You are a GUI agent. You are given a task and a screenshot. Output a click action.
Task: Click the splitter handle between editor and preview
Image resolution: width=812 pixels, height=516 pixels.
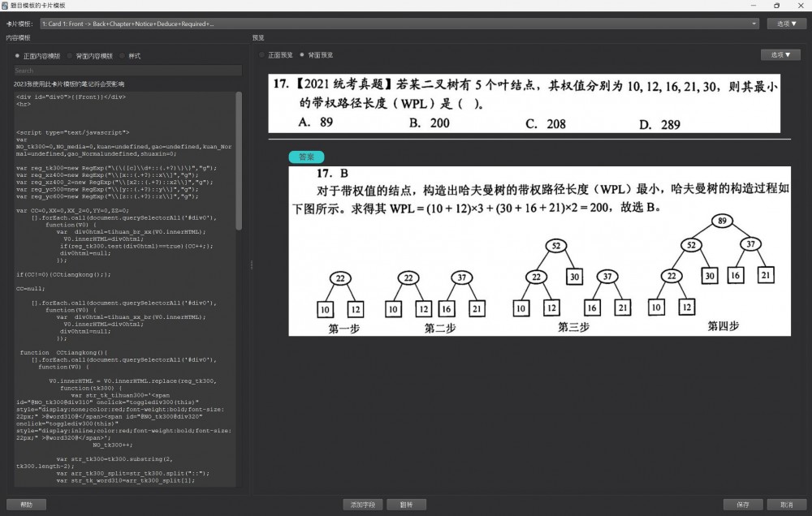pyautogui.click(x=252, y=265)
